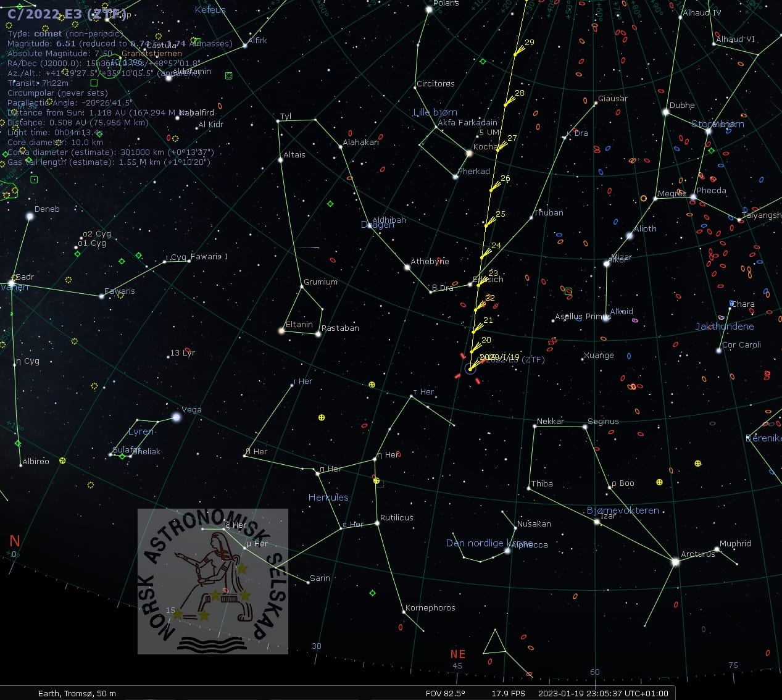The width and height of the screenshot is (782, 700).
Task: Click the FOV 82.5° readout
Action: pos(445,693)
